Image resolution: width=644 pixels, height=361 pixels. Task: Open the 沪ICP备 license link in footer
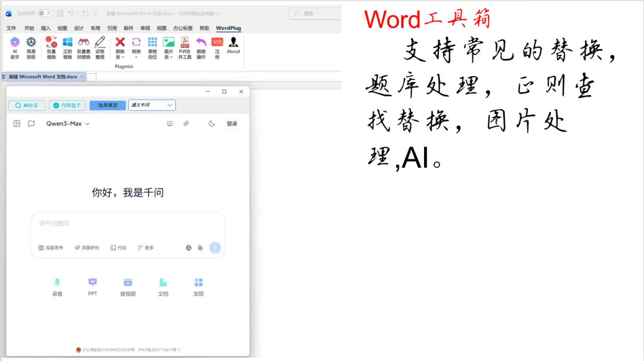coord(159,350)
